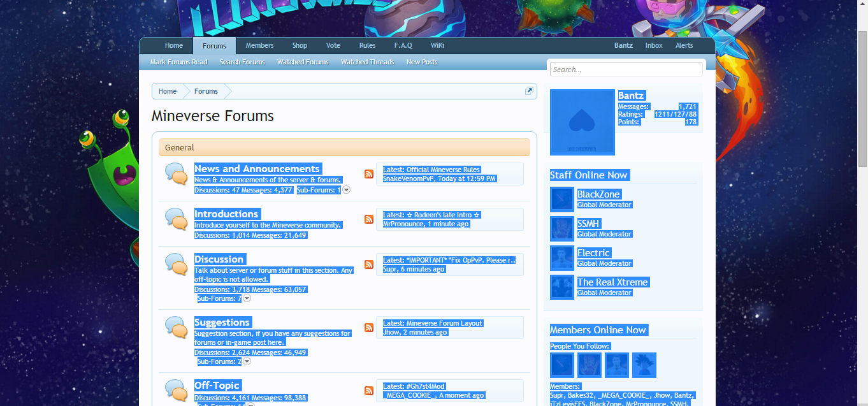Open latest thread #Gh7st4Mod

425,386
